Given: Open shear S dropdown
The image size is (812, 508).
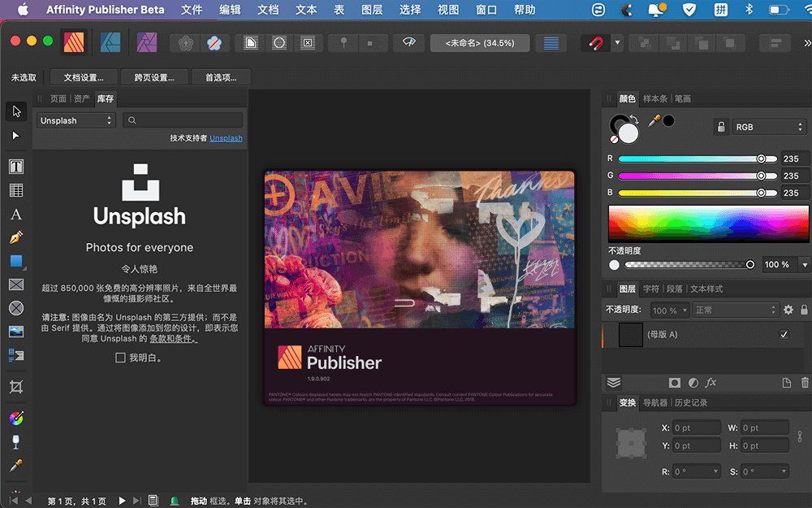Looking at the screenshot, I should 784,471.
